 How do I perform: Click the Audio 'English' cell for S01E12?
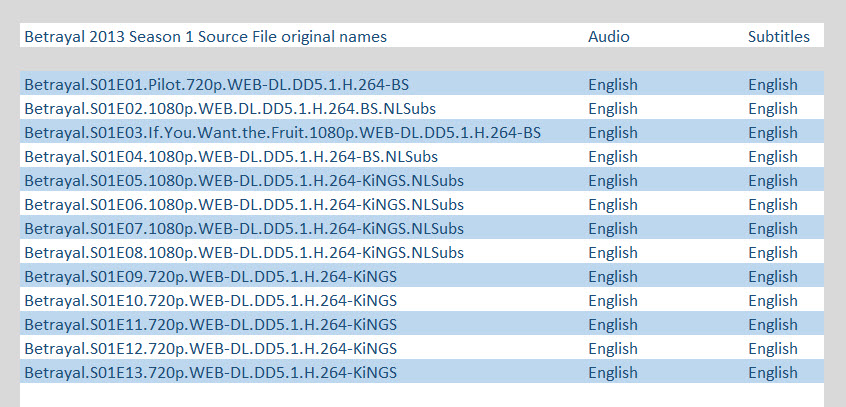[x=613, y=349]
